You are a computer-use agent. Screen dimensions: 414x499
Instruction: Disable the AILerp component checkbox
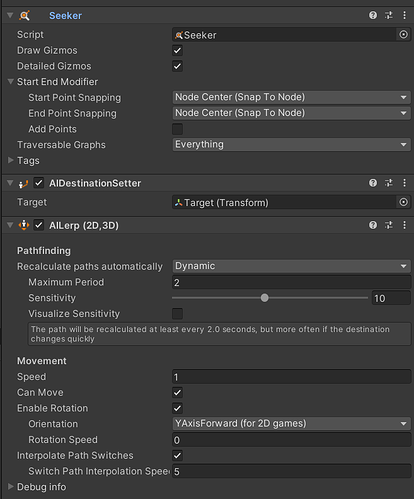[39, 225]
